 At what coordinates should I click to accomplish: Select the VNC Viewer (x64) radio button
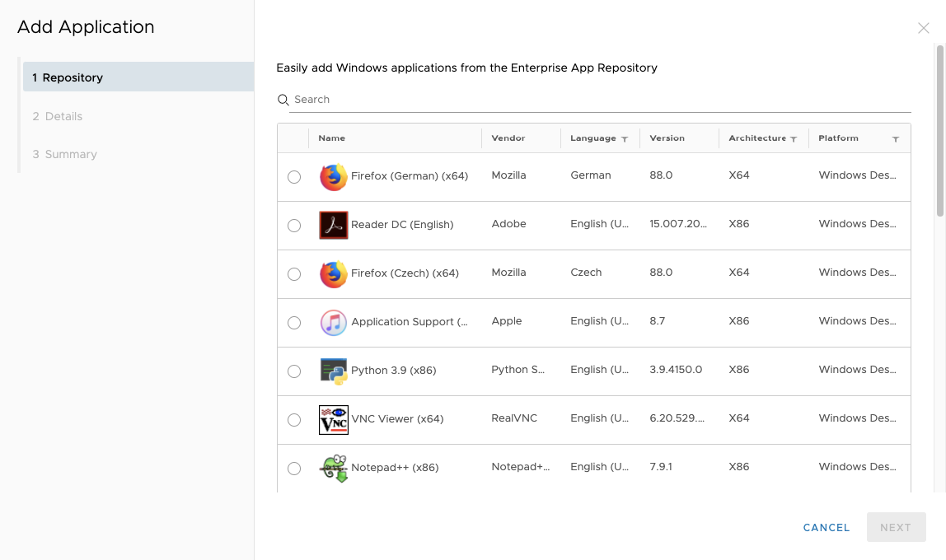pyautogui.click(x=294, y=420)
